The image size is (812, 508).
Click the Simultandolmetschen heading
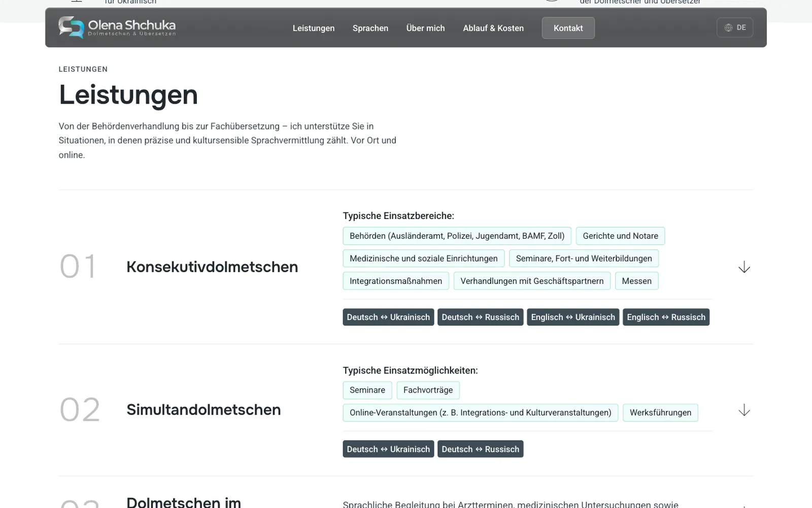(x=204, y=409)
